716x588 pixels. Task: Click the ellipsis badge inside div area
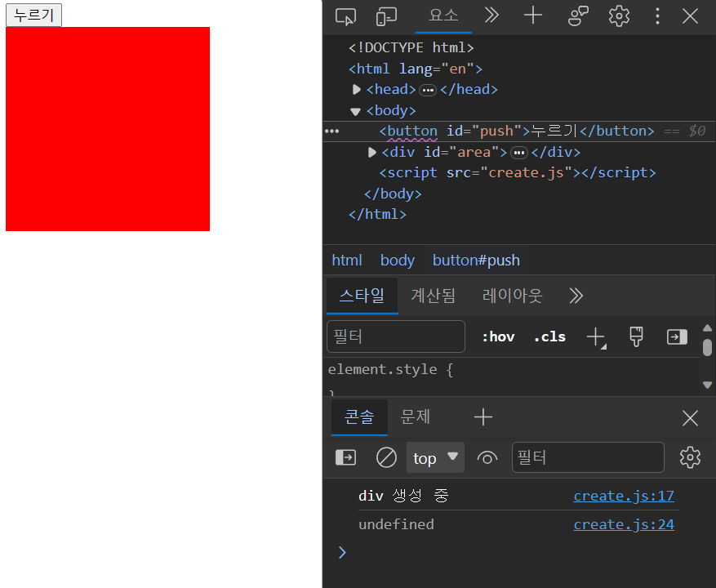(518, 153)
